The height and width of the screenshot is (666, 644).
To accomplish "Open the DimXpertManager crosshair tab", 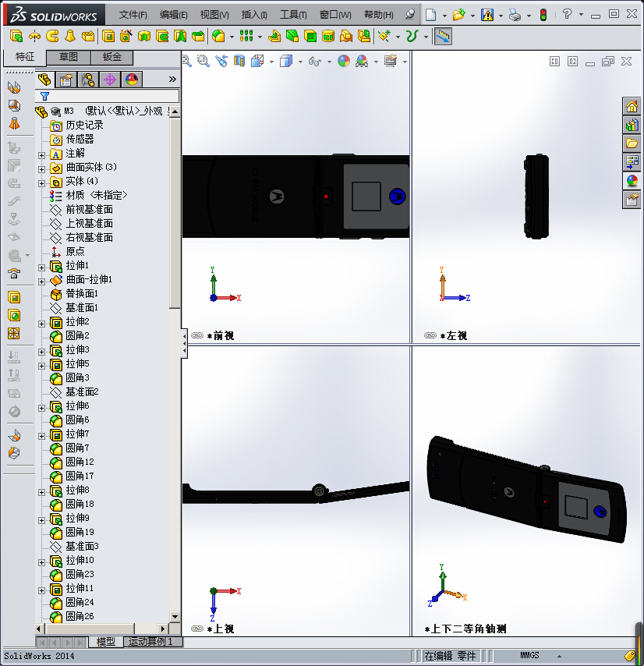I will pos(110,80).
